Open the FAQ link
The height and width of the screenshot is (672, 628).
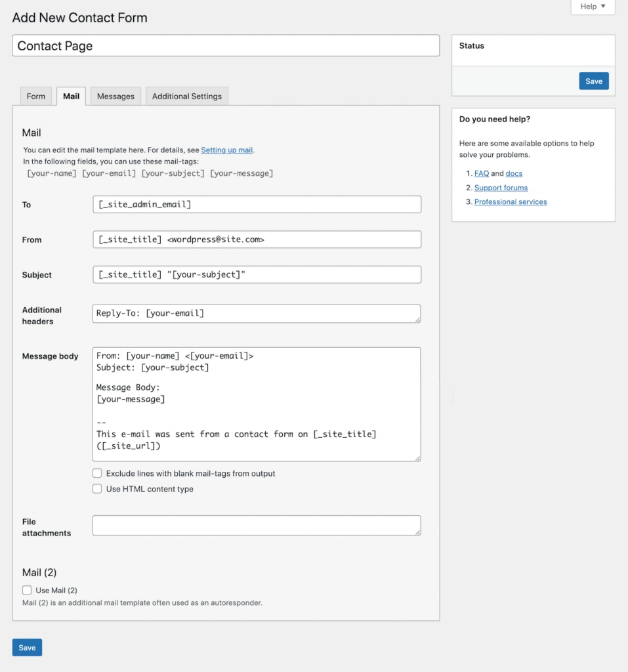point(482,174)
